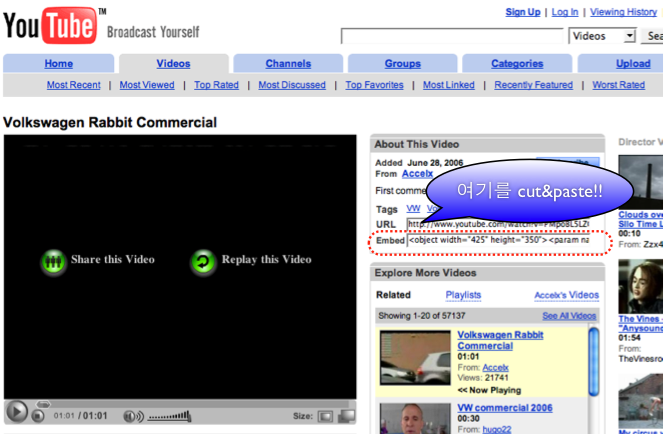Select the URL text field
The height and width of the screenshot is (434, 672).
(498, 224)
